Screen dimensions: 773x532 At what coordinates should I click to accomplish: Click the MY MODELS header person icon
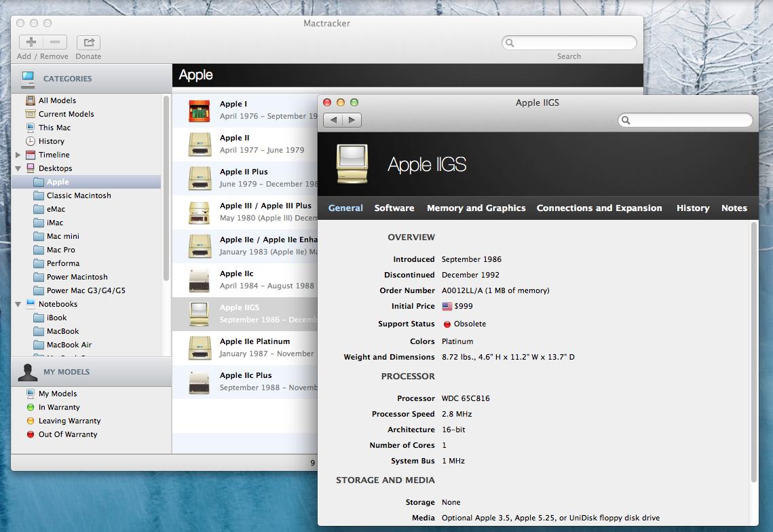coord(28,373)
